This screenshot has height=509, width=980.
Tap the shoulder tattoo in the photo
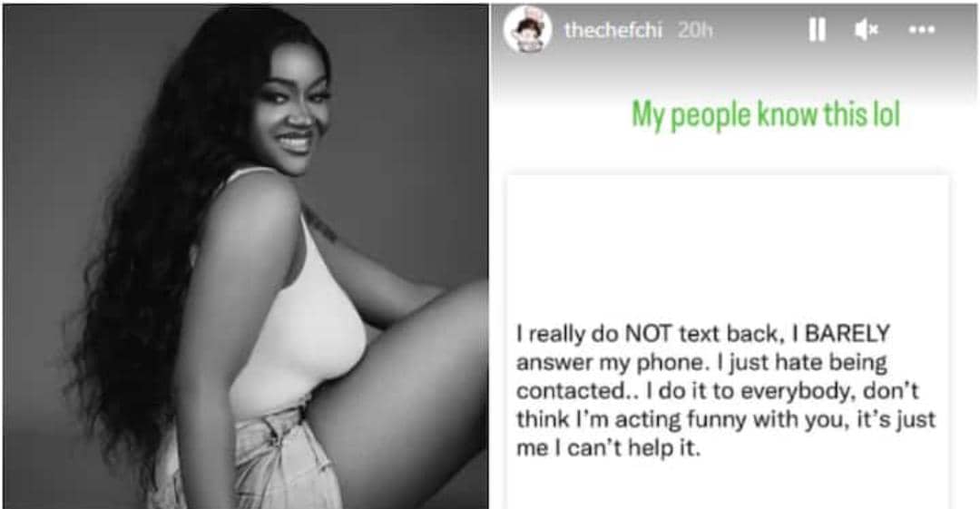tap(320, 224)
